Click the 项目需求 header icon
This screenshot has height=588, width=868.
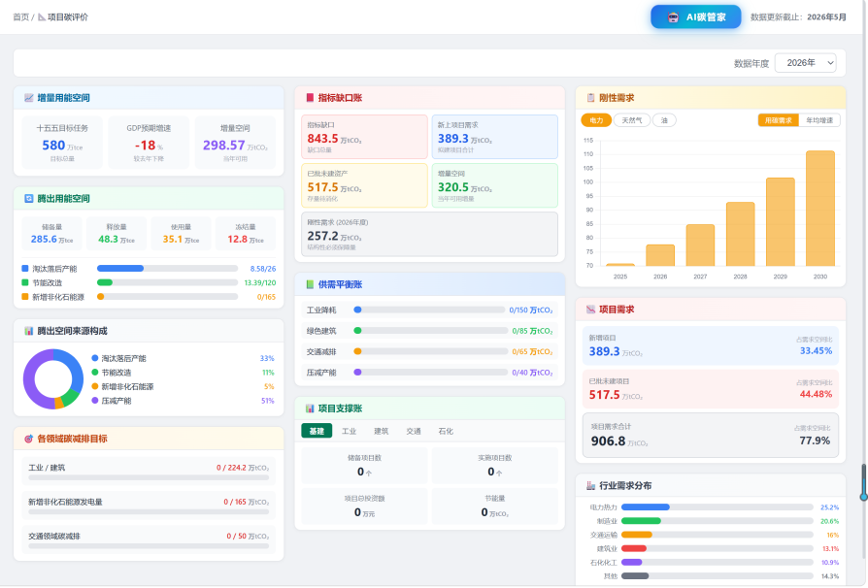pyautogui.click(x=590, y=310)
